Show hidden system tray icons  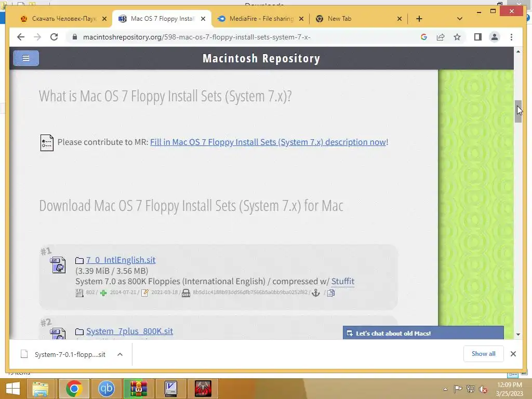[x=445, y=389]
